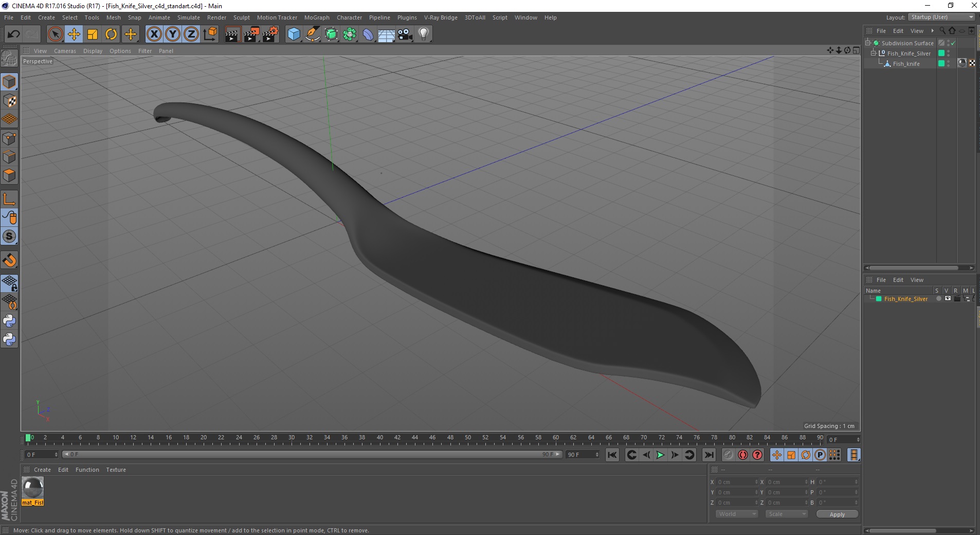Screen dimensions: 980x535
Task: Click the Undo arrow icon
Action: click(x=13, y=34)
